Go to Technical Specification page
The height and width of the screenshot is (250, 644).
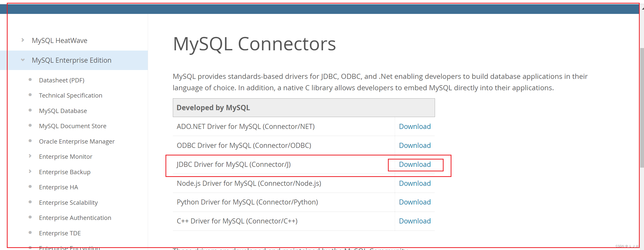click(71, 95)
